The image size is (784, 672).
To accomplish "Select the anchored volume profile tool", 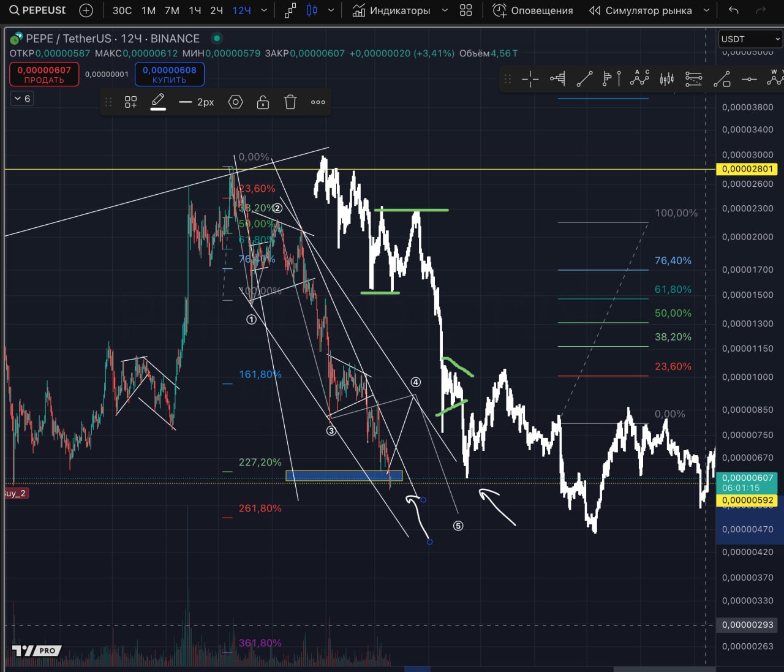I will pos(557,78).
